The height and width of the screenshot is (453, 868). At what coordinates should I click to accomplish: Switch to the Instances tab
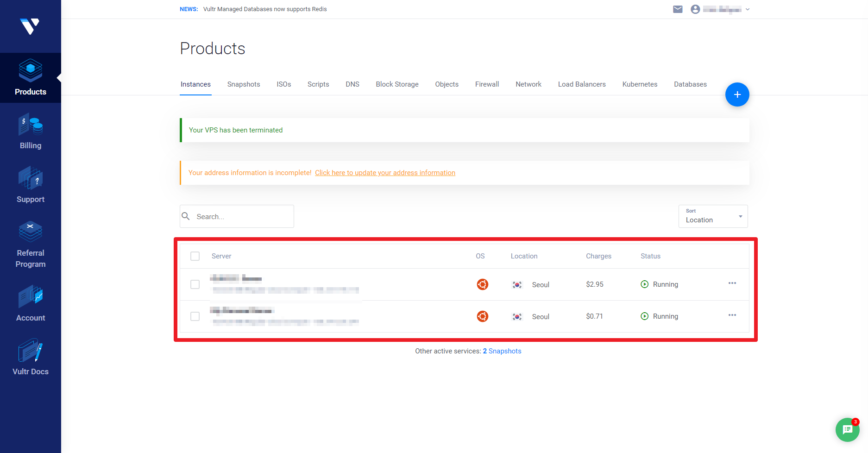point(195,84)
